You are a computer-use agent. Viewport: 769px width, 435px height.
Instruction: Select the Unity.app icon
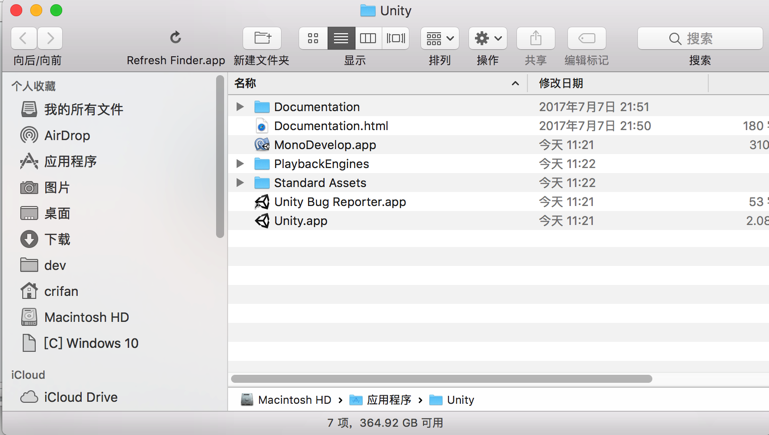click(262, 221)
